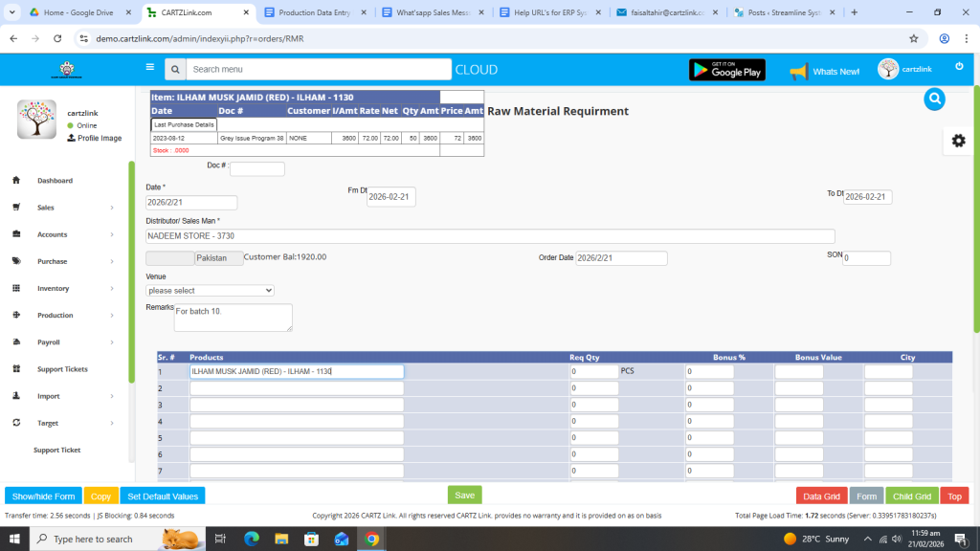This screenshot has height=551, width=980.
Task: Click the Remarks text area
Action: coord(233,318)
